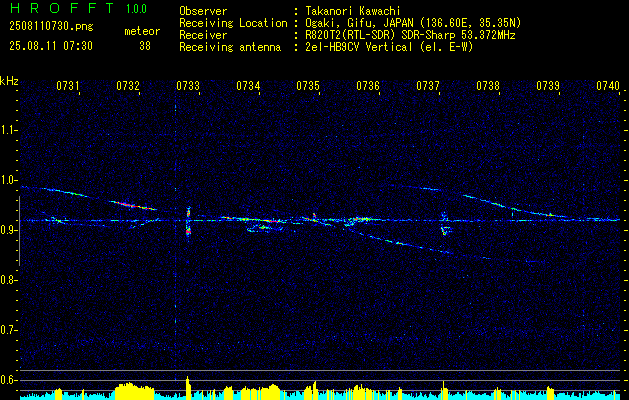Click the 0739 time marker
This screenshot has height=400, width=629.
point(548,85)
